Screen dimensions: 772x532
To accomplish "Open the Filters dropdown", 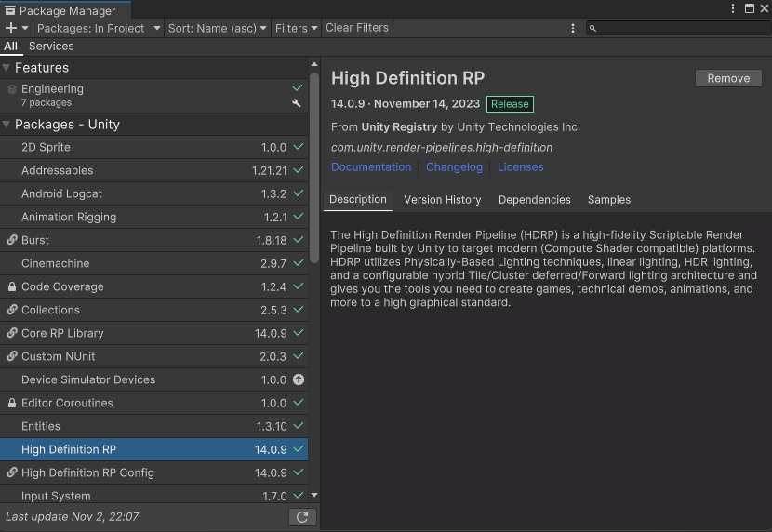I will pyautogui.click(x=296, y=28).
